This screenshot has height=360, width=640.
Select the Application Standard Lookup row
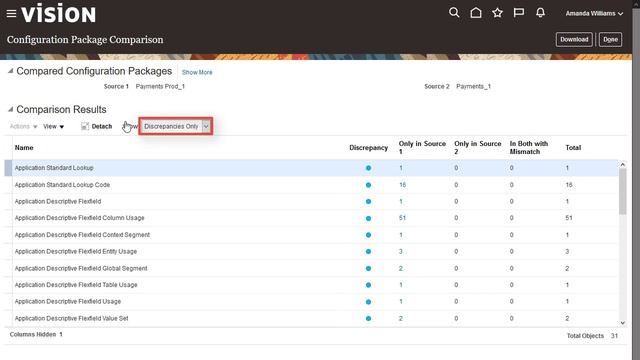point(311,168)
